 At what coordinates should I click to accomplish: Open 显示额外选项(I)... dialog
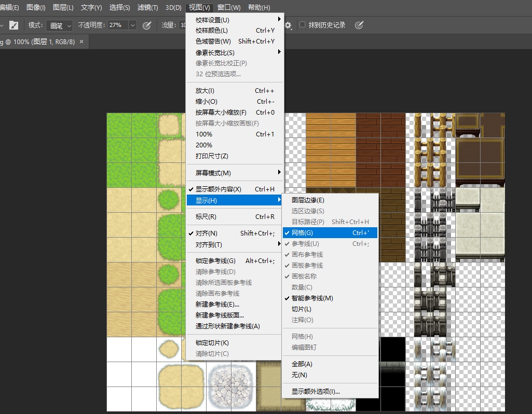click(330, 392)
